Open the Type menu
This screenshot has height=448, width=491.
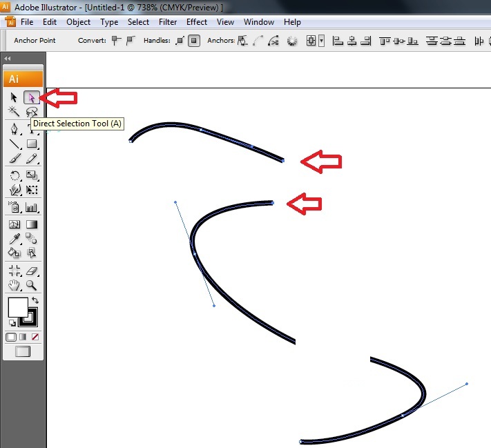pyautogui.click(x=109, y=22)
